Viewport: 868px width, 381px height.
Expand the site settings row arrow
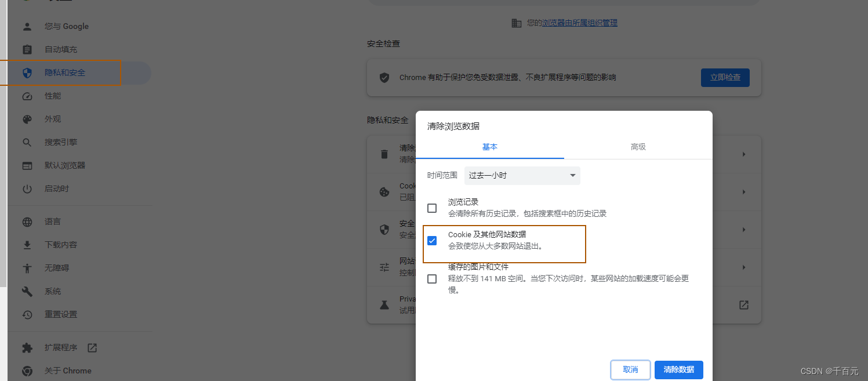(x=743, y=267)
